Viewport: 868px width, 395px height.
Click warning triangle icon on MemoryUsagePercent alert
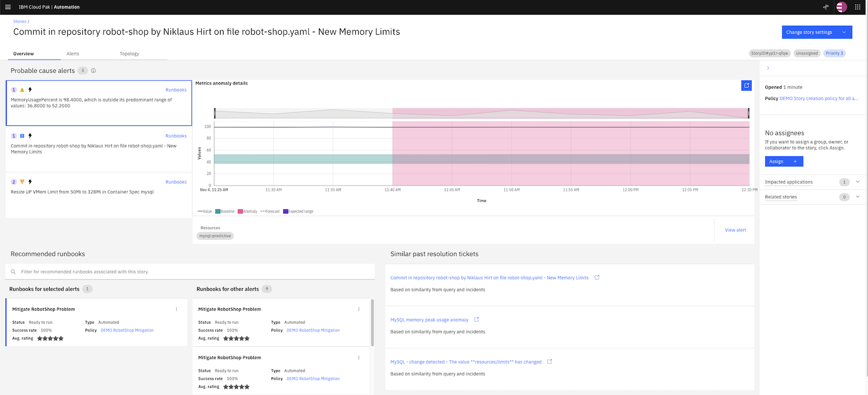(22, 89)
